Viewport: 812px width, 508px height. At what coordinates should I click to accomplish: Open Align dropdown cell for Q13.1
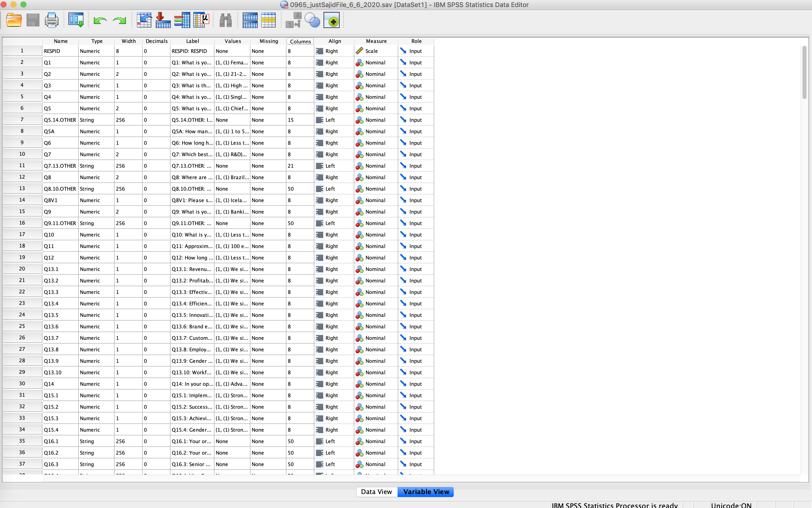tap(334, 269)
